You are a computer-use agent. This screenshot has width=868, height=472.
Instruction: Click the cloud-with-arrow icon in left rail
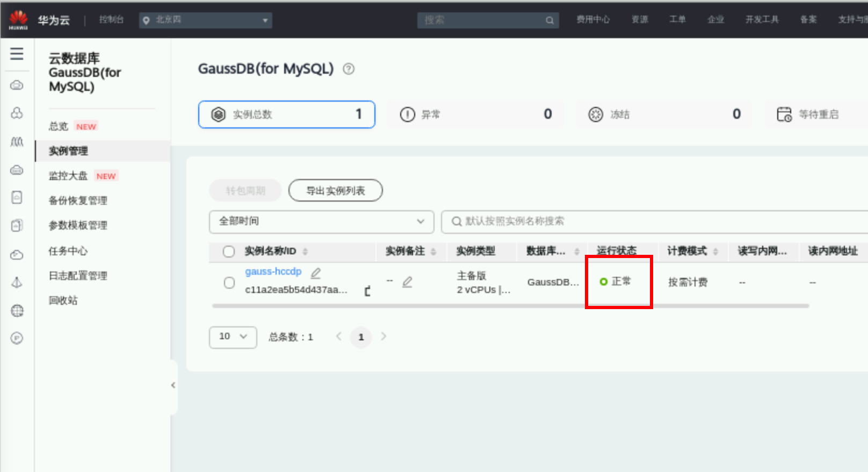point(17,254)
